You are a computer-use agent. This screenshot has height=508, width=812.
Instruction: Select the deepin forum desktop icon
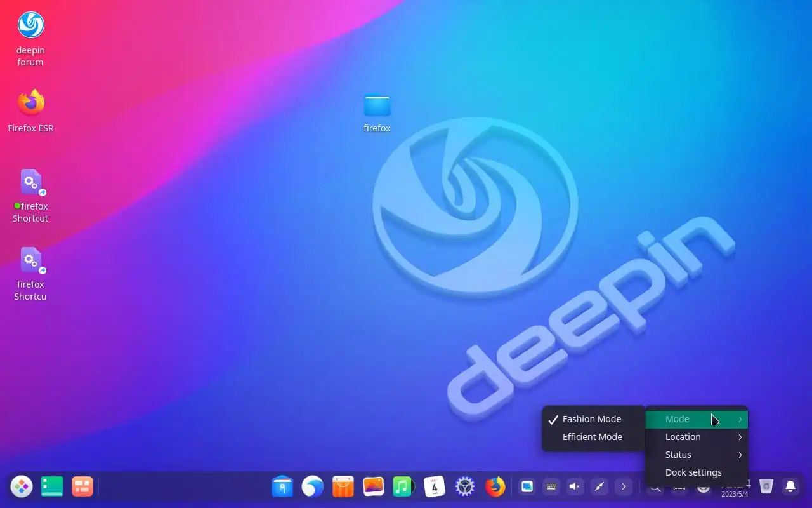[30, 39]
